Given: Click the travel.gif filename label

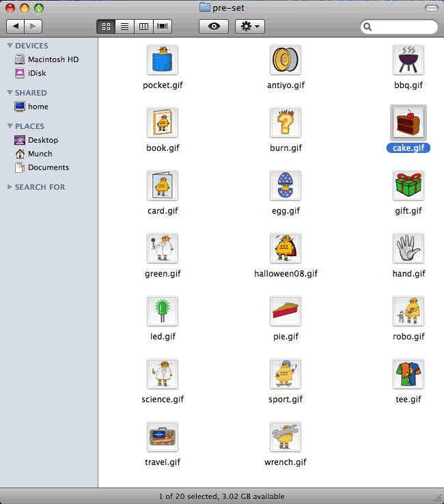Looking at the screenshot, I should pyautogui.click(x=163, y=462).
